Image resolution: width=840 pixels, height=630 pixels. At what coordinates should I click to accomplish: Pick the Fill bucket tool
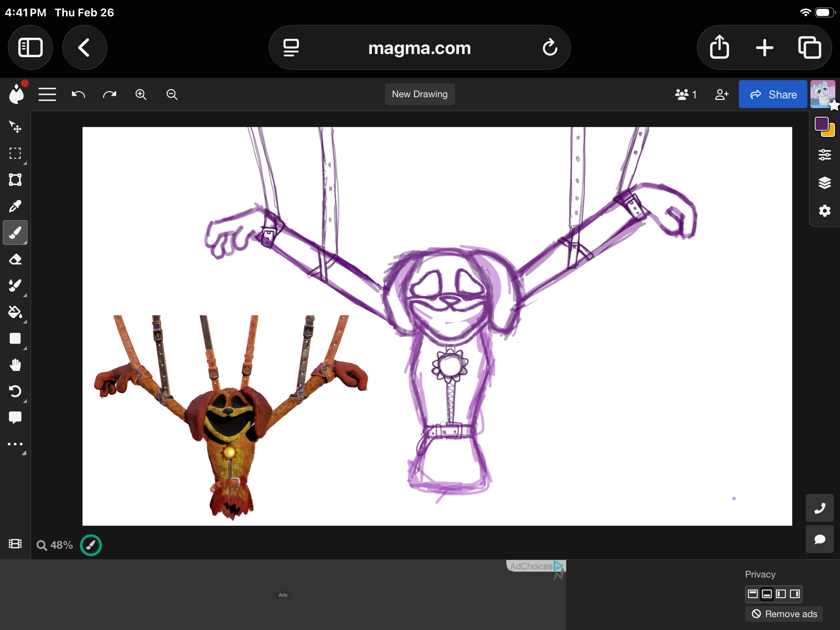15,312
